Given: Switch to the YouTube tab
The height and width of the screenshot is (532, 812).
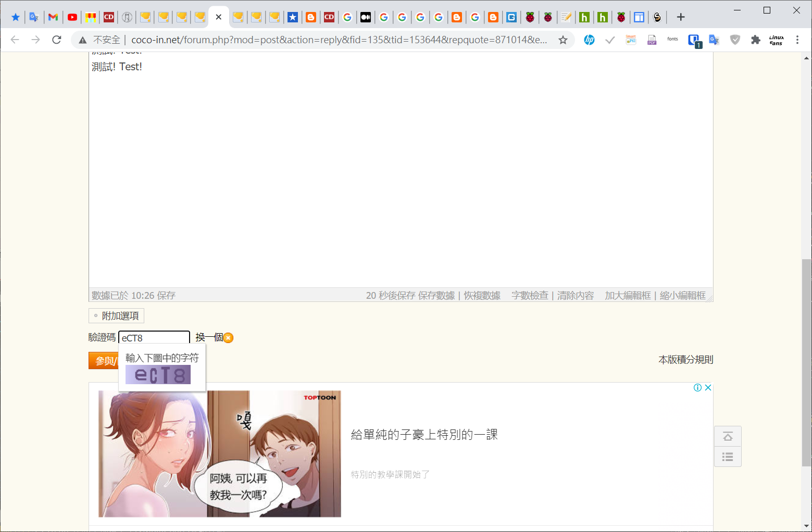Looking at the screenshot, I should 72,17.
